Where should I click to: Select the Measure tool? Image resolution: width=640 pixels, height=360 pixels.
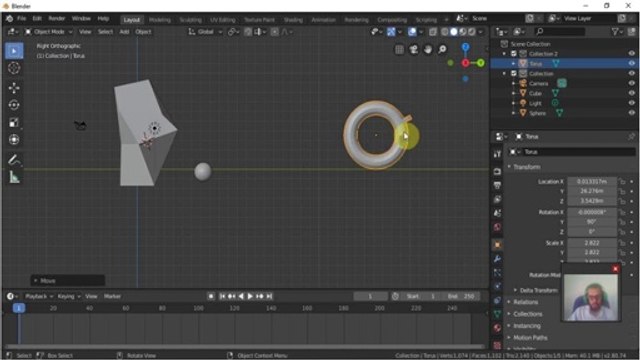14,177
